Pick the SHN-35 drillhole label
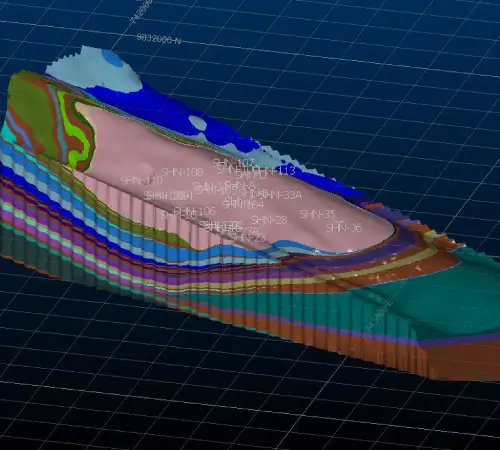This screenshot has height=450, width=500. (317, 214)
